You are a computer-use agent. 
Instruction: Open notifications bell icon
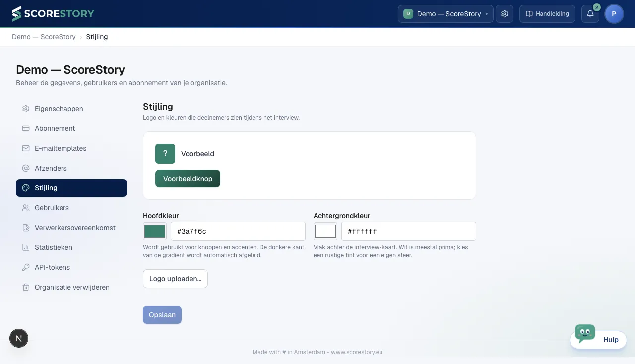(590, 14)
